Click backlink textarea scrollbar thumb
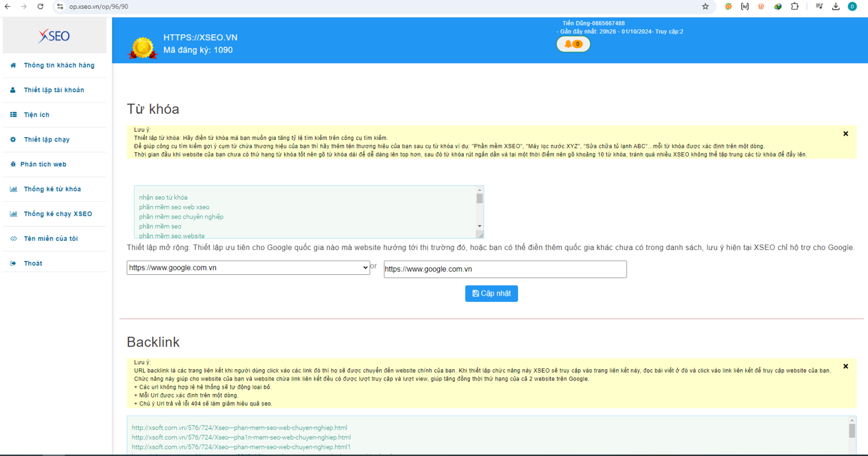Image resolution: width=868 pixels, height=456 pixels. click(x=852, y=431)
